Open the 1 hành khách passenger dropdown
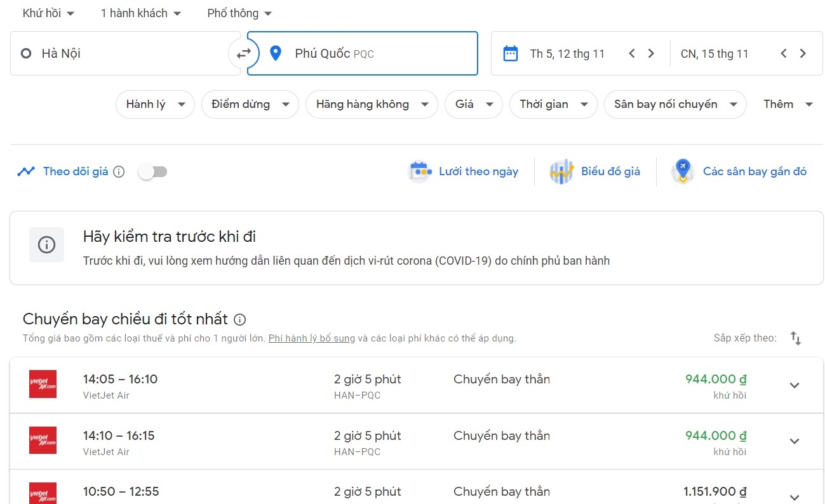825x504 pixels. pyautogui.click(x=140, y=13)
